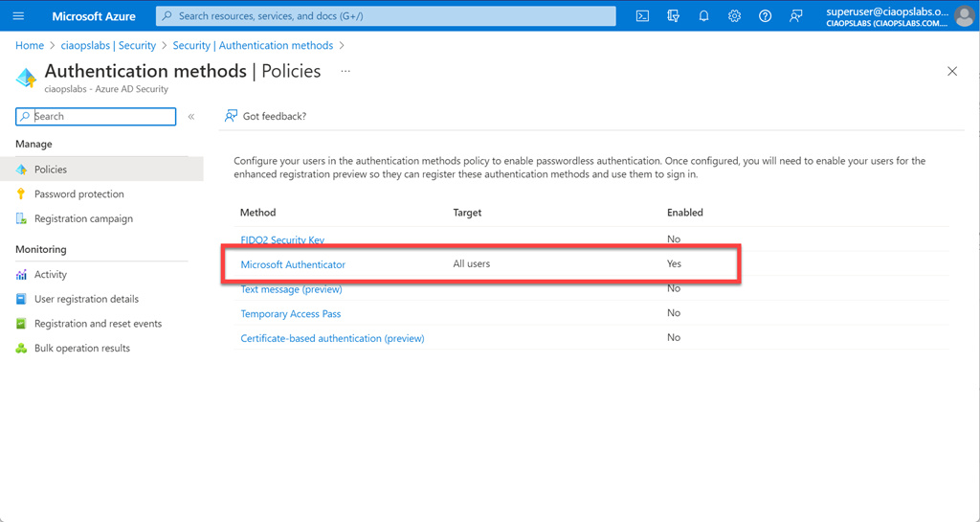Viewport: 980px width, 522px height.
Task: Click the Microsoft Authenticator method link
Action: tap(293, 264)
